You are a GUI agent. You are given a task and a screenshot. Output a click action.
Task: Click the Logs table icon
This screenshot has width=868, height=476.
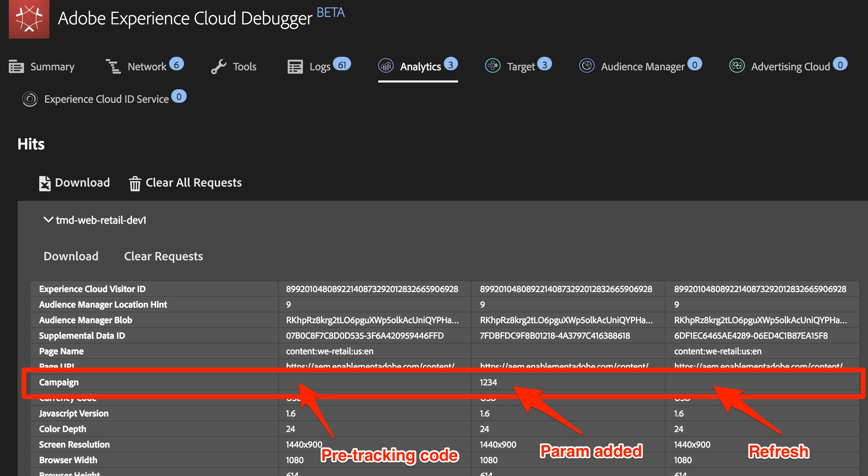pyautogui.click(x=295, y=67)
